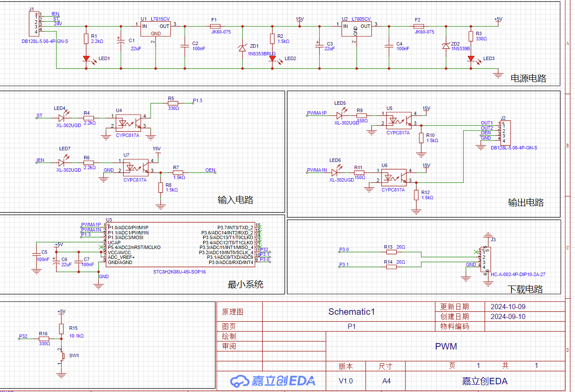The image size is (575, 392).
Task: Select the J3 download connector symbol
Action: (x=486, y=259)
